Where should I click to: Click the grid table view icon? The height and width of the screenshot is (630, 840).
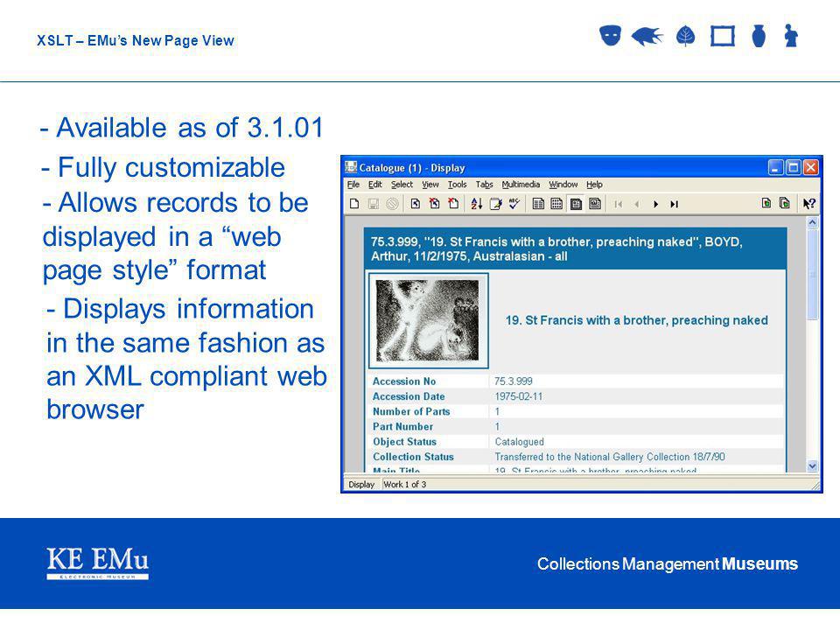[557, 204]
